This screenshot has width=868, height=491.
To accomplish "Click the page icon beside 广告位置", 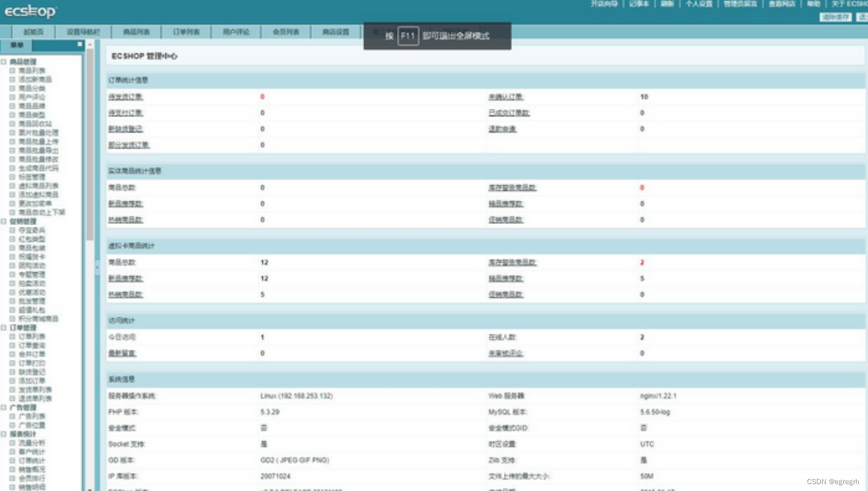I will (x=12, y=425).
